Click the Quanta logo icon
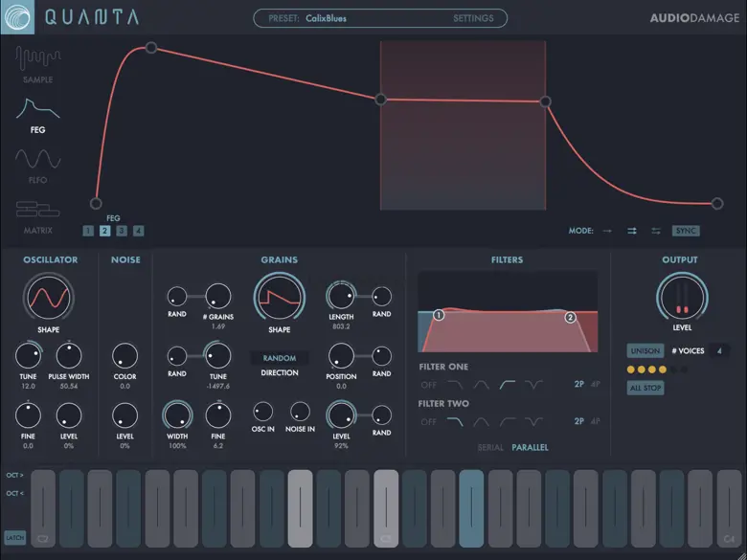The height and width of the screenshot is (560, 747). (x=17, y=17)
